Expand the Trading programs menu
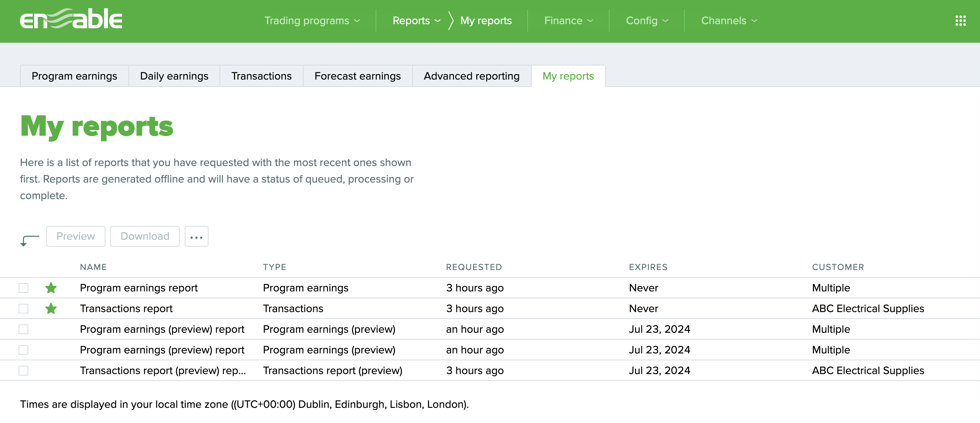Image resolution: width=980 pixels, height=423 pixels. pyautogui.click(x=312, y=21)
